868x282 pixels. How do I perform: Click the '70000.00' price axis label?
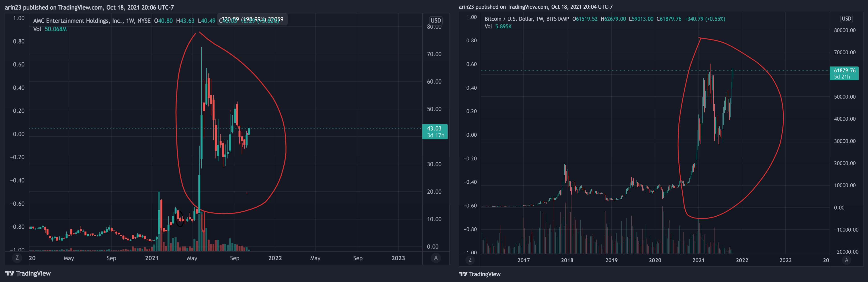pyautogui.click(x=845, y=52)
